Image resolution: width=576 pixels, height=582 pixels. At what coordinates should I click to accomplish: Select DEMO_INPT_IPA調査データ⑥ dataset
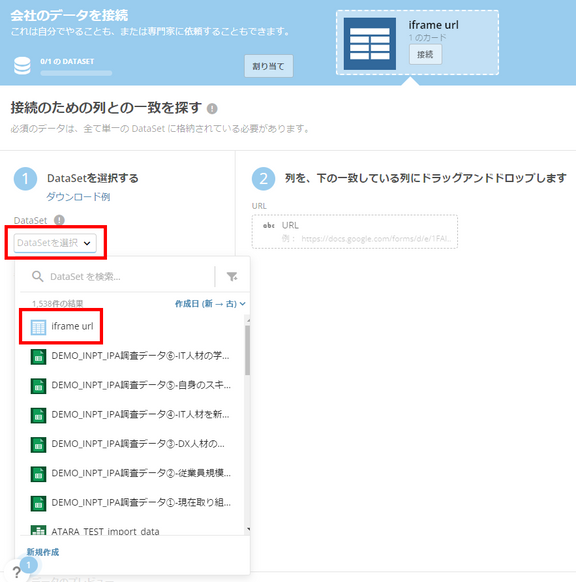pos(132,356)
